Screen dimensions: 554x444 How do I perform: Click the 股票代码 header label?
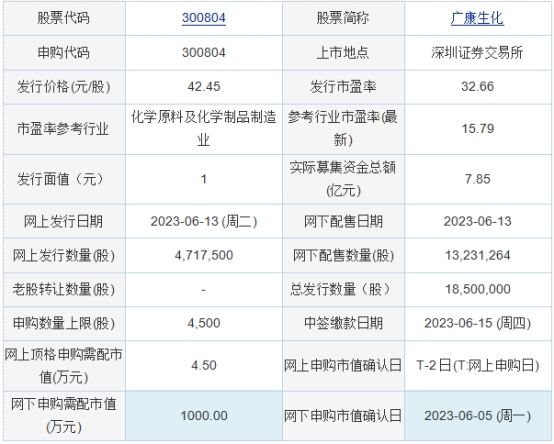64,18
